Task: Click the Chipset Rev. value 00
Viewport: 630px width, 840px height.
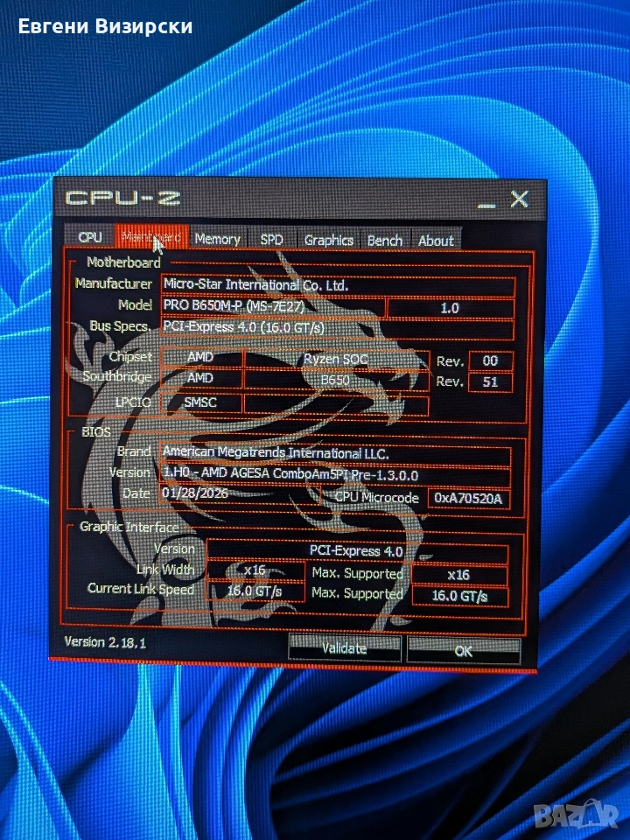Action: click(490, 361)
